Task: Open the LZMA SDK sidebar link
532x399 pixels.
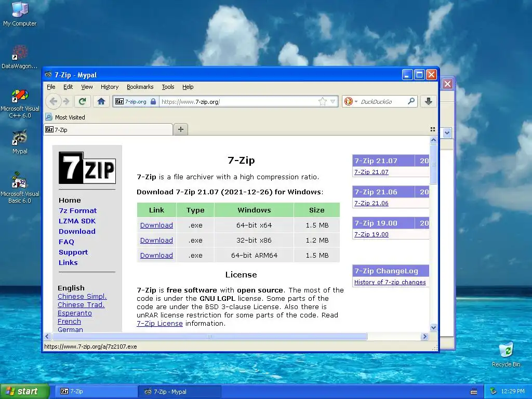Action: click(x=77, y=221)
